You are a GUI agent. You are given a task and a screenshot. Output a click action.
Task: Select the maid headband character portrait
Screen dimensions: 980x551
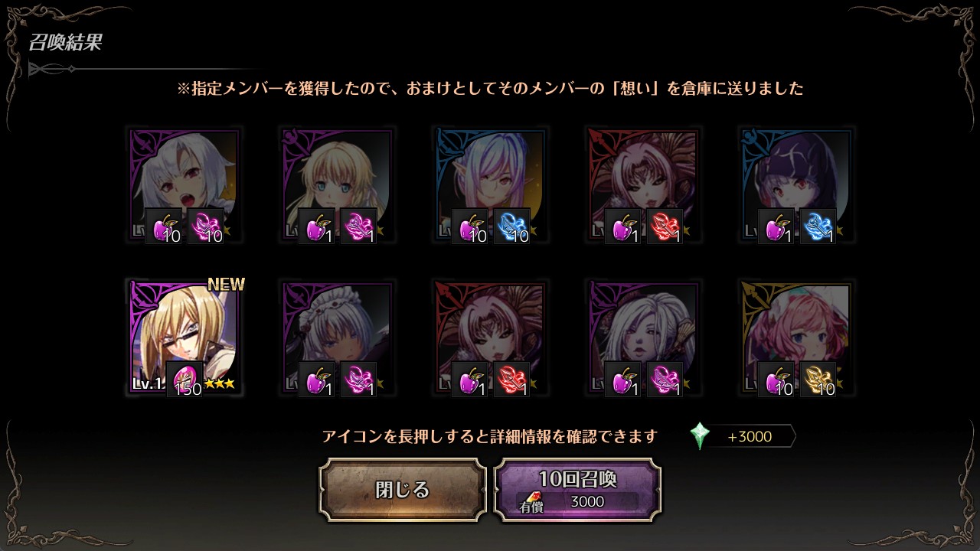click(338, 337)
